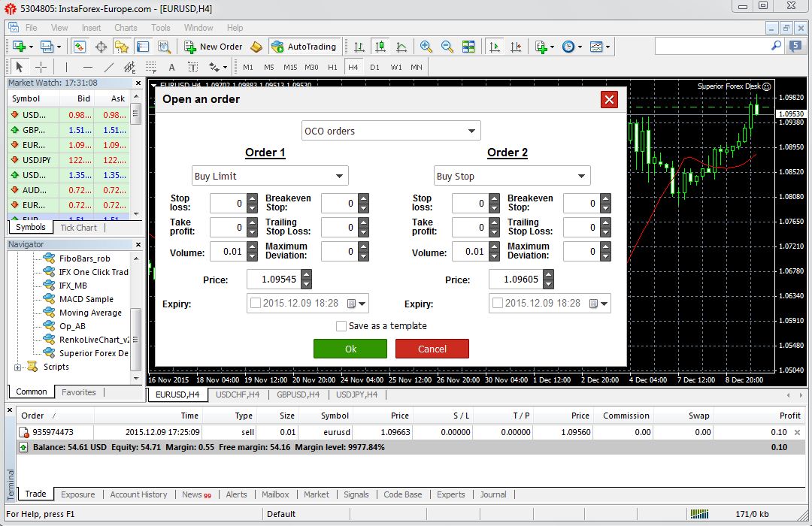Click the Zoom In magnifier icon
The height and width of the screenshot is (526, 812).
point(426,47)
